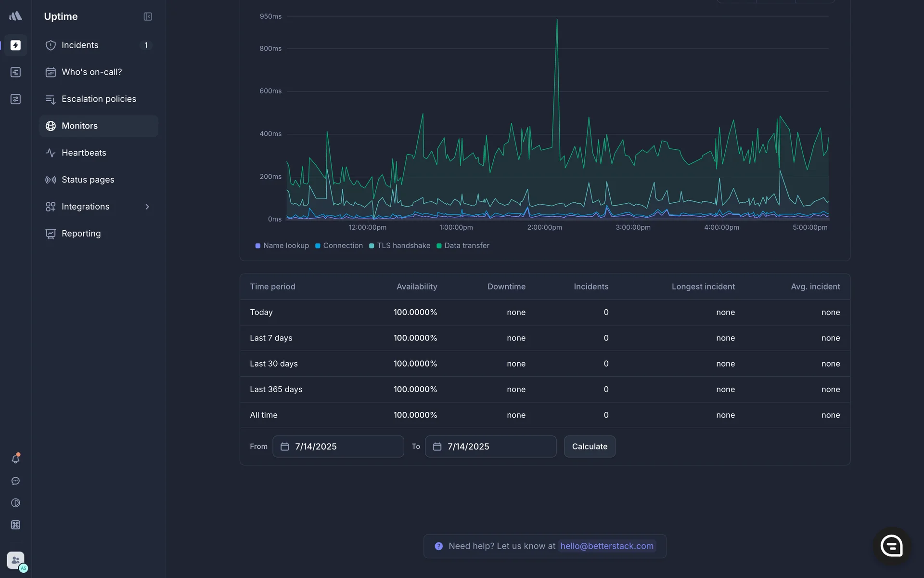This screenshot has height=578, width=924.
Task: Toggle Connection series in legend
Action: [339, 246]
